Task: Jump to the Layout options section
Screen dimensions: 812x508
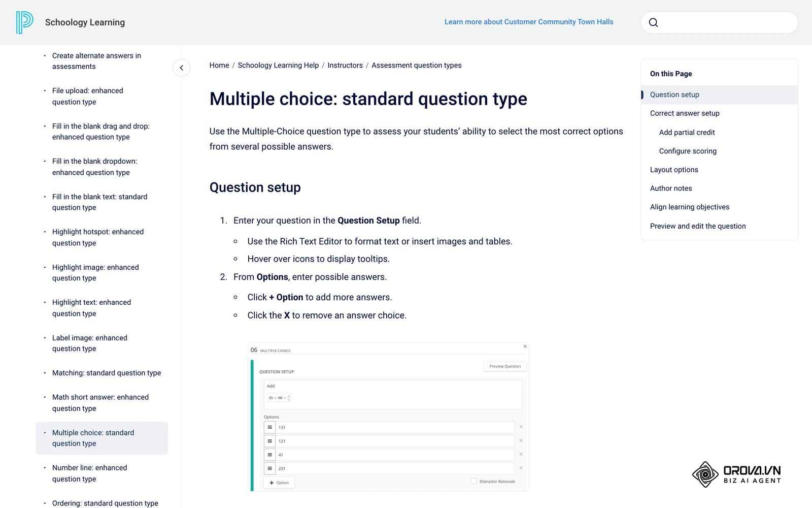Action: coord(674,170)
